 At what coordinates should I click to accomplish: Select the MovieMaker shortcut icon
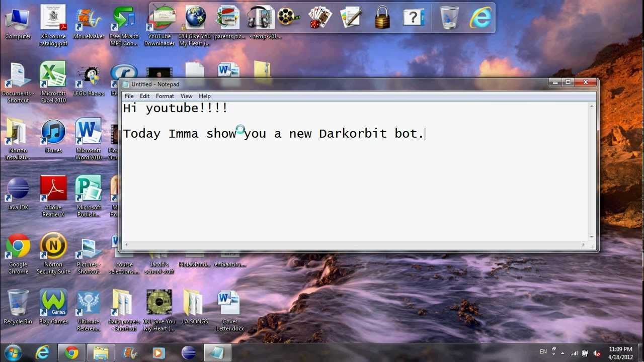89,23
